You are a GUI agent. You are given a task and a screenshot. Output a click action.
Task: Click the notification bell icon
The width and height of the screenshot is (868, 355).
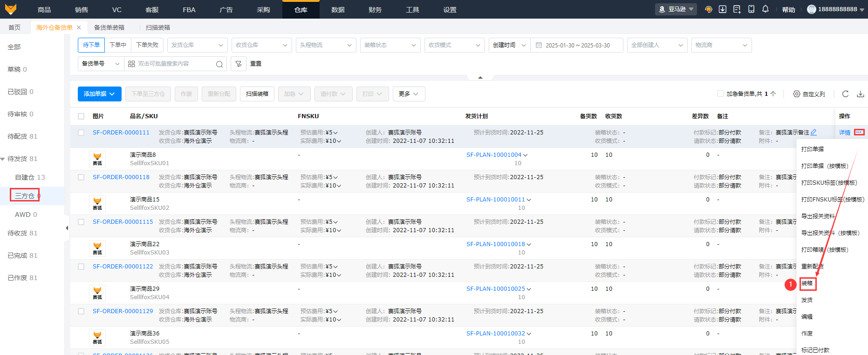point(765,9)
